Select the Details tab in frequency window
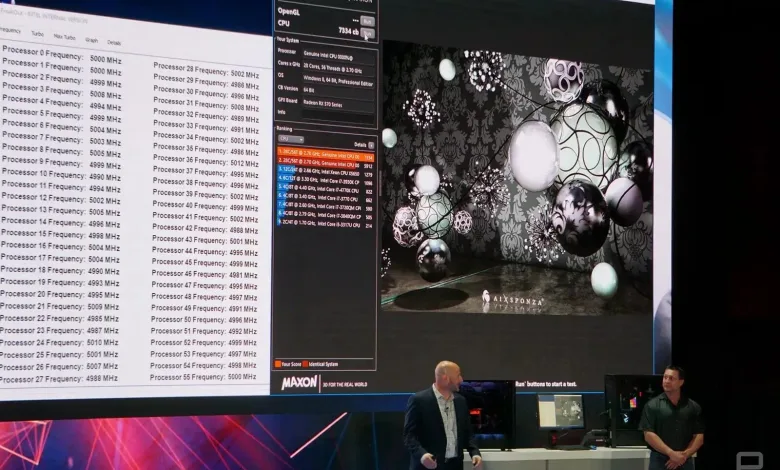This screenshot has width=780, height=470. 114,42
